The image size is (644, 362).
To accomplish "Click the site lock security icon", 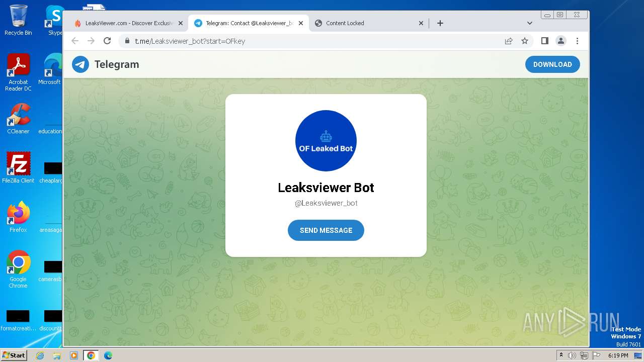I will (127, 41).
